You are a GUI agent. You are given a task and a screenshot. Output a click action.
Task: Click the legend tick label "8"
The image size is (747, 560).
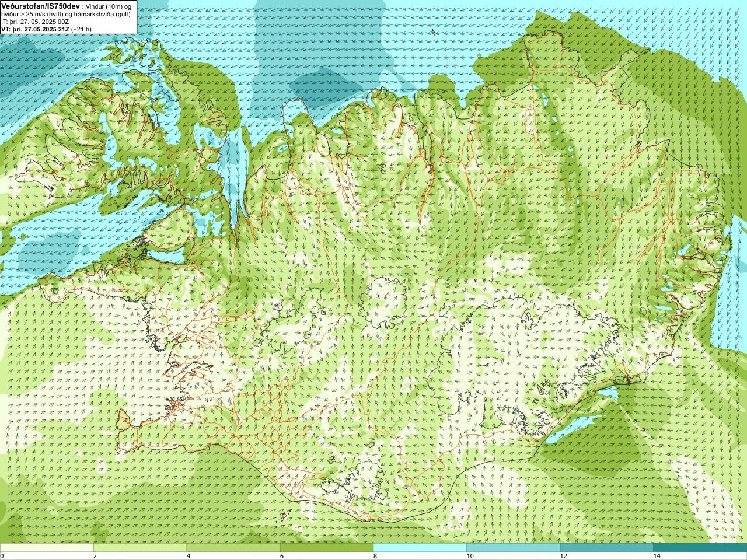pos(375,556)
